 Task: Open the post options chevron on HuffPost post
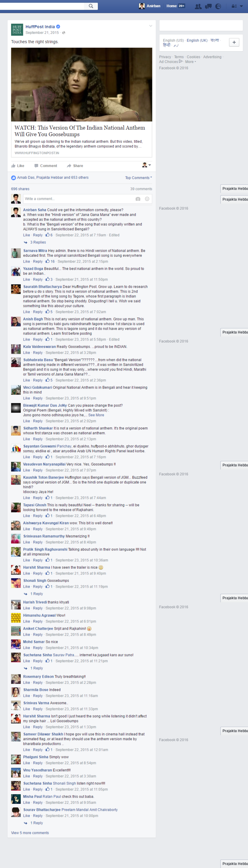point(150,26)
